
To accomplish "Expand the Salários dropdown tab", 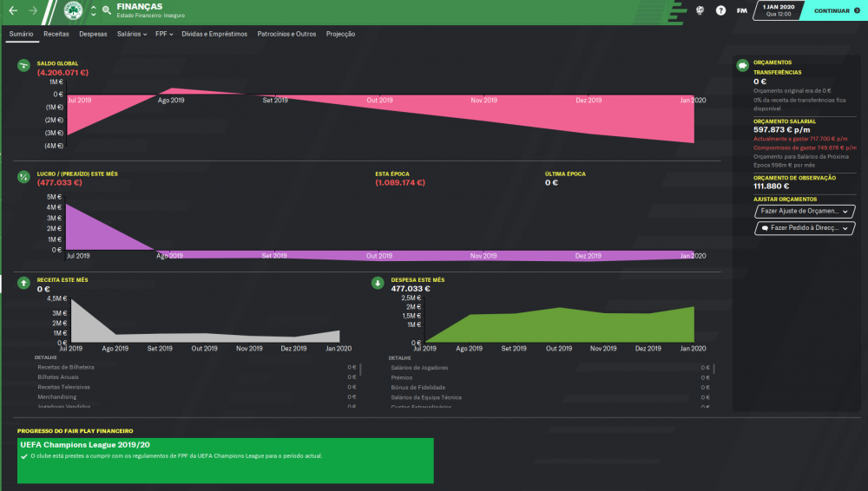I will pos(132,35).
